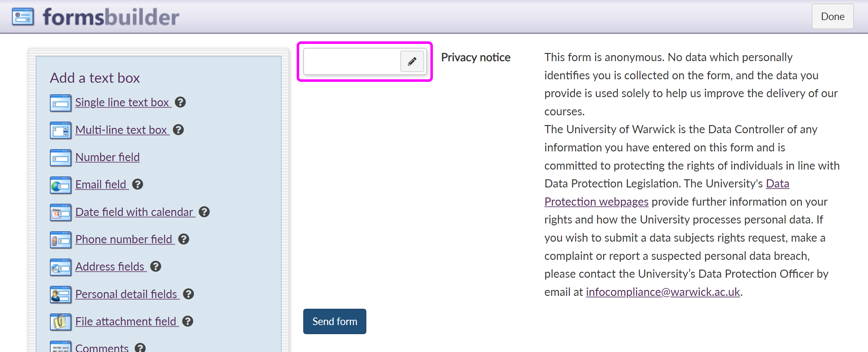Show help for Address fields
Screen dimensions: 868x352
point(155,266)
